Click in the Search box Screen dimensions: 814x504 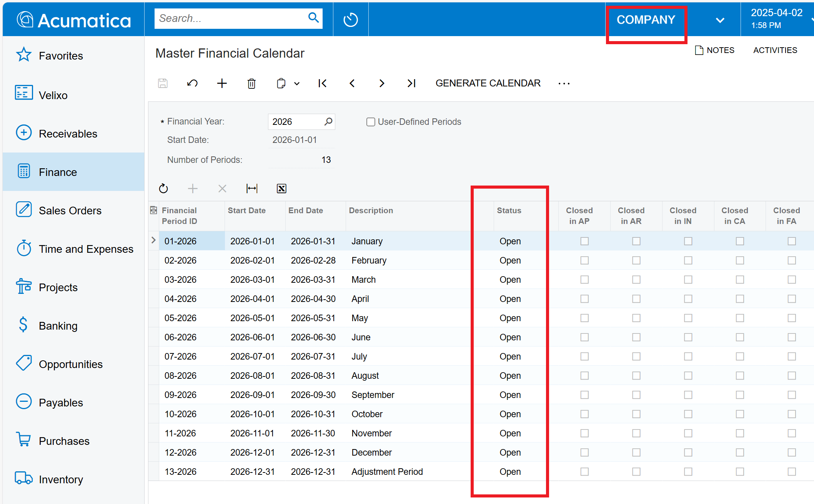pos(231,18)
